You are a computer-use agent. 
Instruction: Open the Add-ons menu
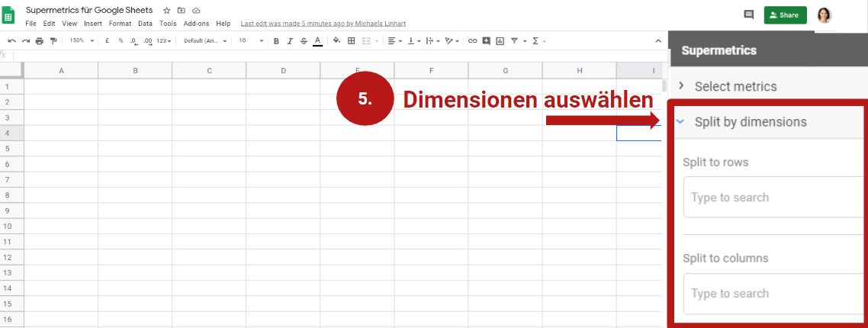coord(196,24)
